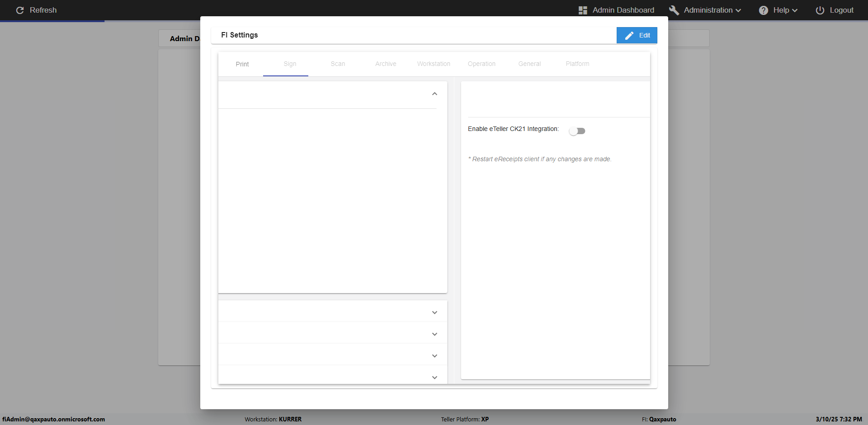This screenshot has width=868, height=425.
Task: Click the Refresh circular arrow icon
Action: pos(20,10)
